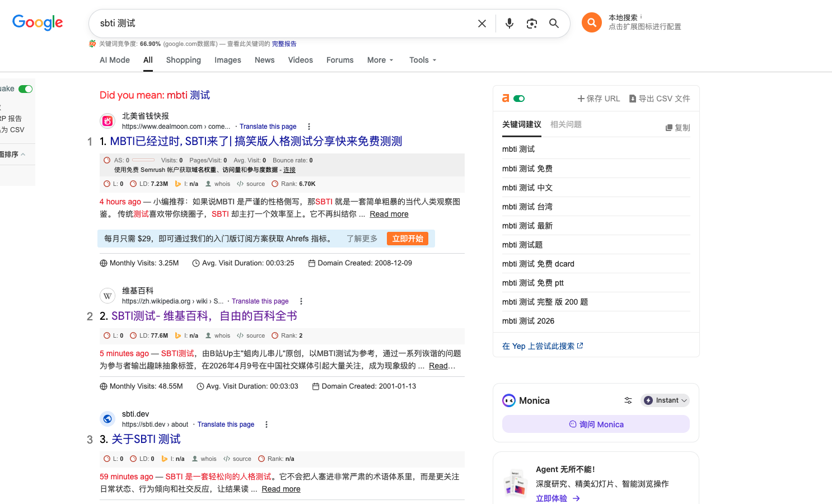
Task: Switch to the Images tab
Action: pos(227,60)
